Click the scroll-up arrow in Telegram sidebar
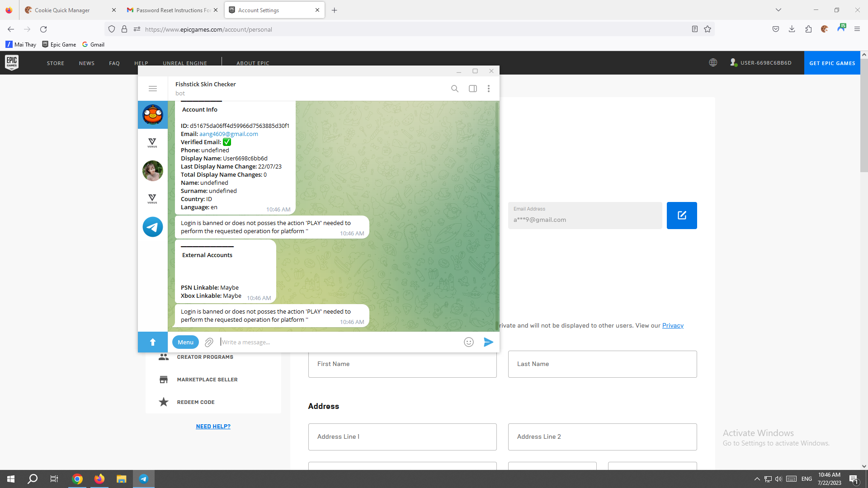868x488 pixels. click(153, 342)
